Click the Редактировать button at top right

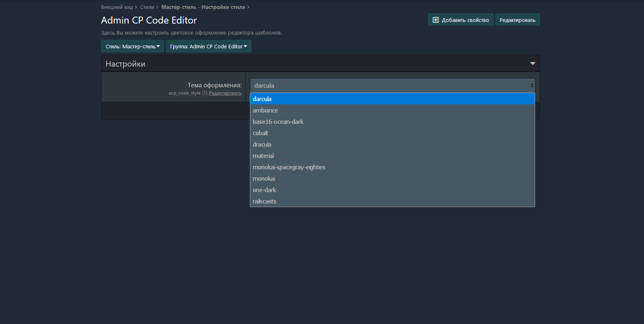(x=517, y=20)
